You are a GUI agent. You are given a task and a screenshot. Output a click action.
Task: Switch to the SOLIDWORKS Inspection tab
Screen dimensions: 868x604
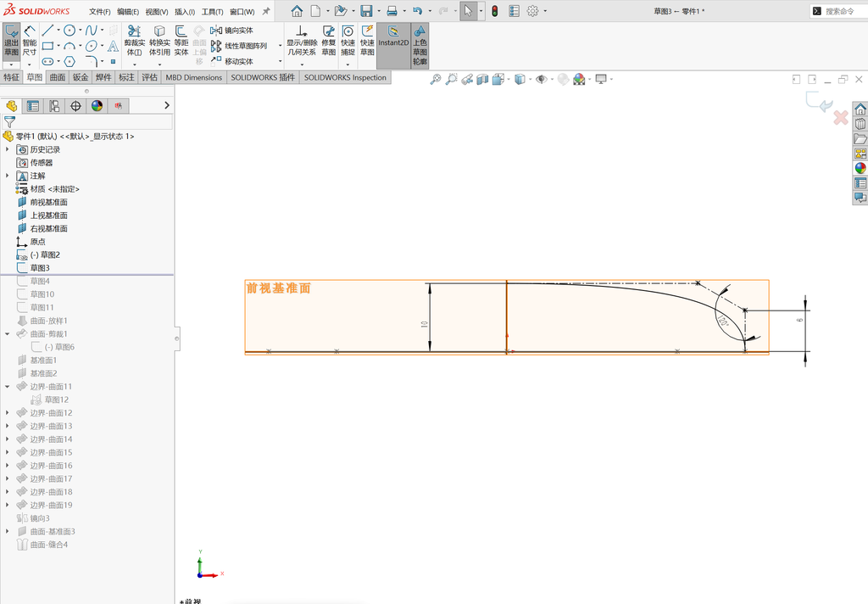(345, 77)
